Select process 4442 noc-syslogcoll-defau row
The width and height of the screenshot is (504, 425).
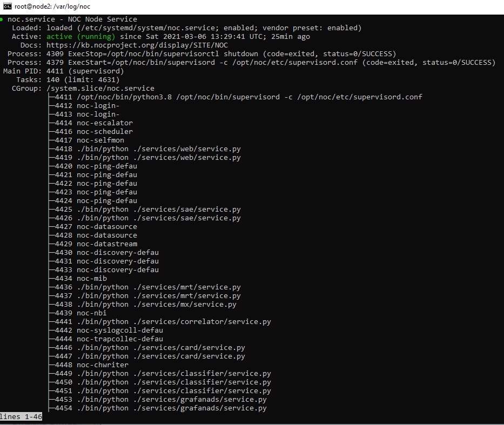(x=106, y=330)
